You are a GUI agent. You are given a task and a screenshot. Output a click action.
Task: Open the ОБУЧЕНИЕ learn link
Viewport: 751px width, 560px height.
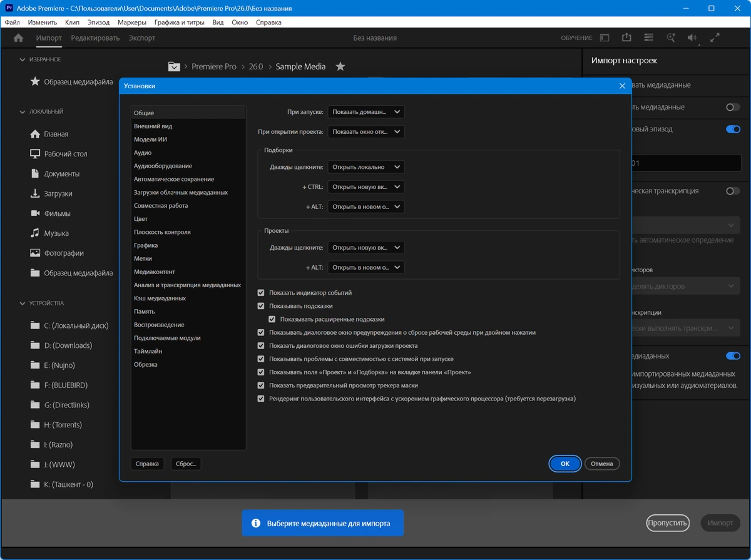[576, 38]
